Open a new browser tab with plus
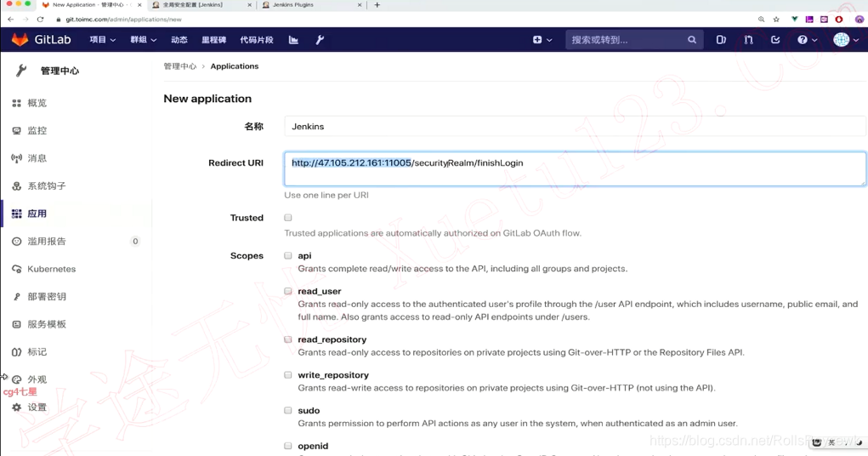Screen dimensions: 868x456 point(377,5)
